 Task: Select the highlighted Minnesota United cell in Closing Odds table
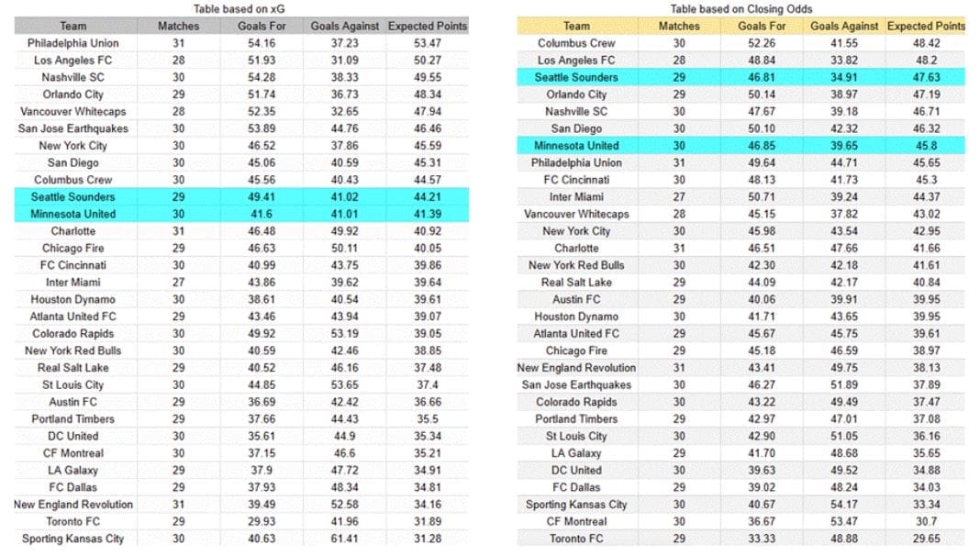[x=576, y=146]
